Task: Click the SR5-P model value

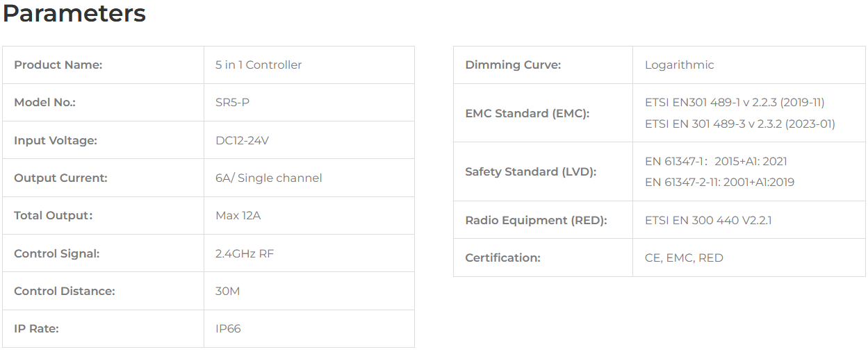Action: 232,103
